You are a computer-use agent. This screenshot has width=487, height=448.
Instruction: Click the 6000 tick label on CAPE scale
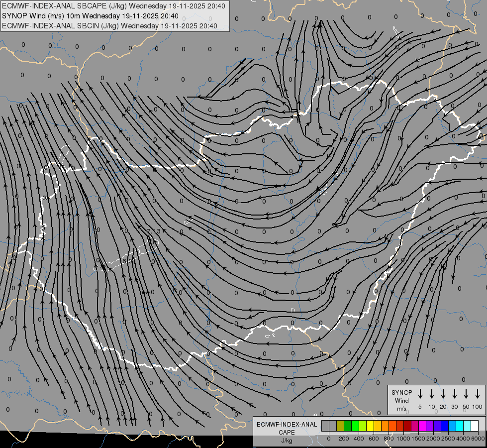(x=478, y=439)
